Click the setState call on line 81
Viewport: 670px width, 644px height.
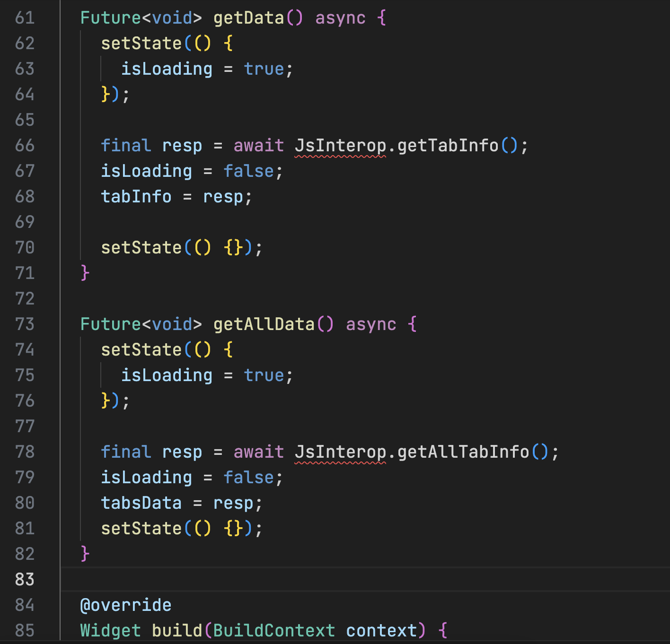pos(141,529)
